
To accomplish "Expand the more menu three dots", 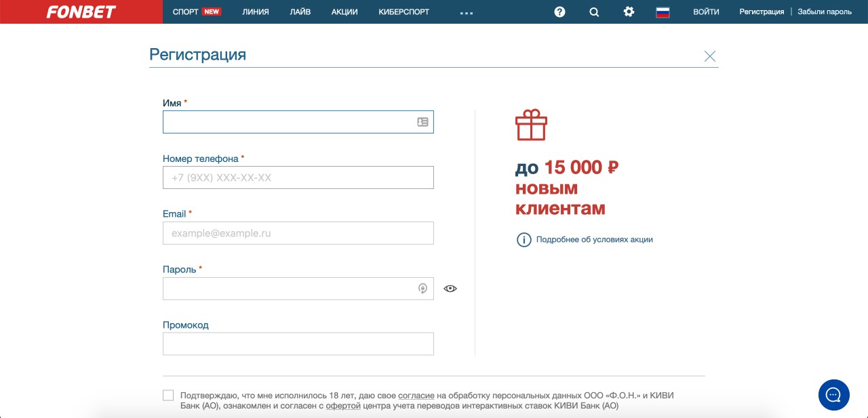I will (x=466, y=13).
